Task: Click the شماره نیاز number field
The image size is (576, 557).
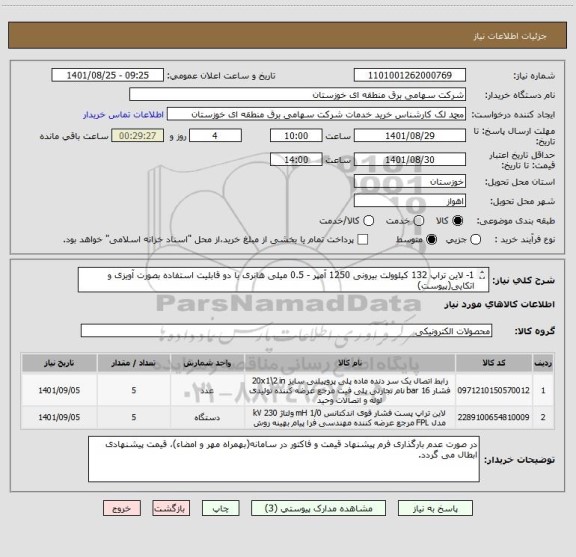Action: (x=410, y=75)
